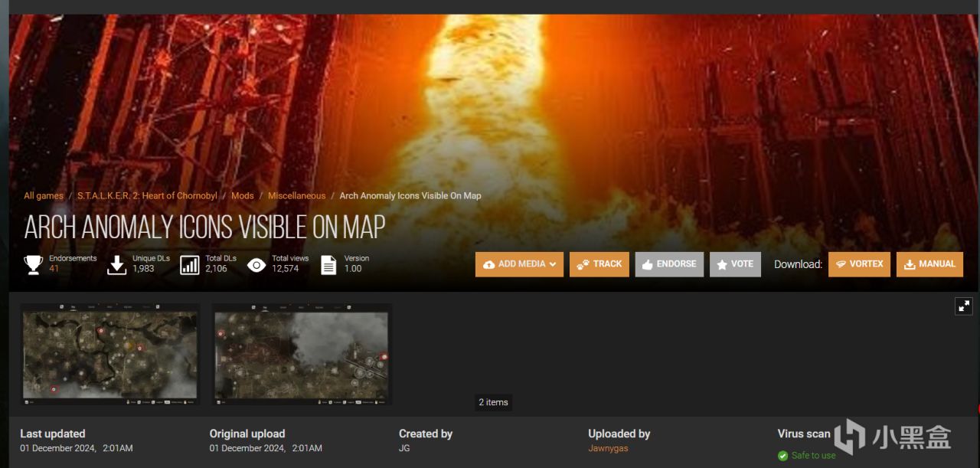Viewport: 980px width, 468px height.
Task: Open uploader Jawnygas profile link
Action: point(608,448)
